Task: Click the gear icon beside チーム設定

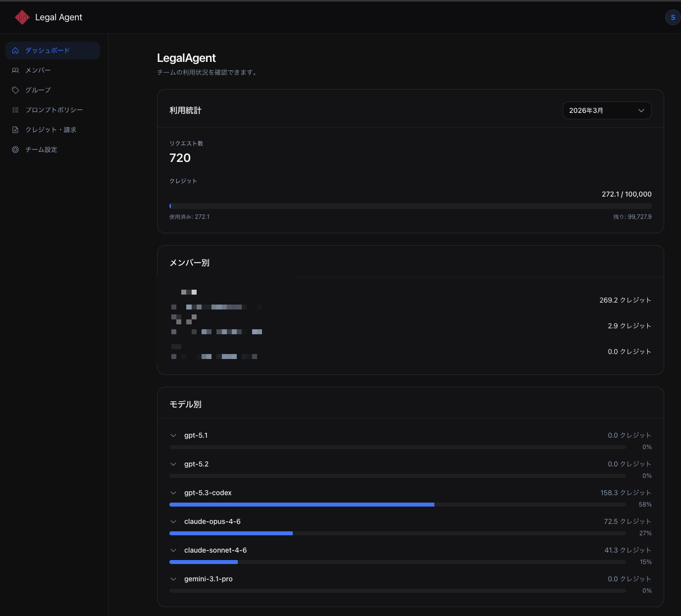Action: click(x=15, y=150)
